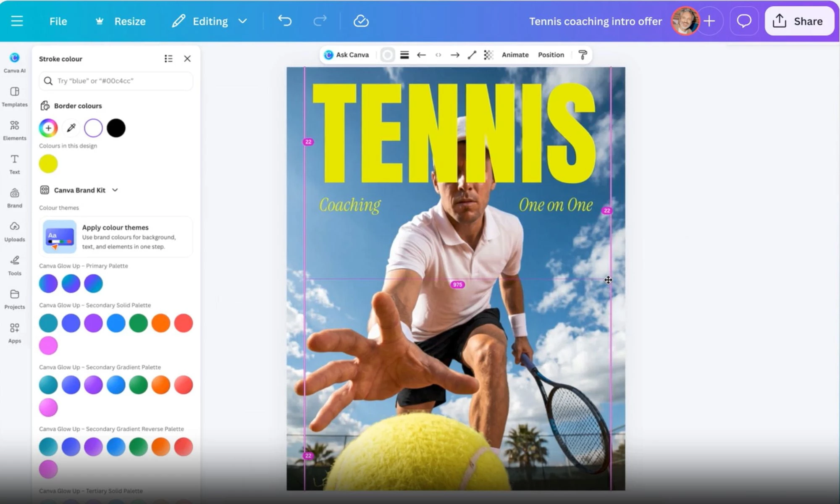This screenshot has height=504, width=840.
Task: Select the black border colour swatch
Action: [116, 128]
